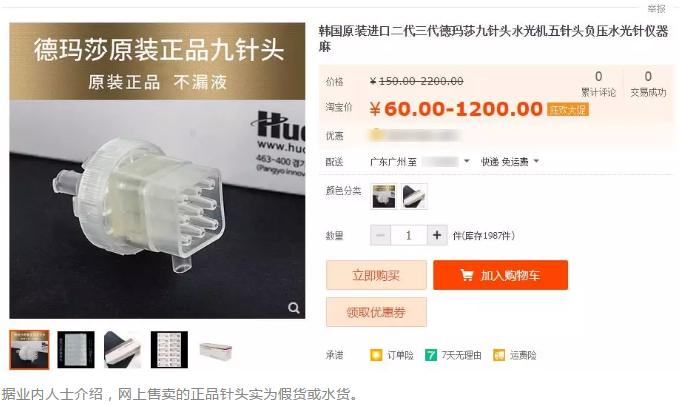The width and height of the screenshot is (680, 404).
Task: Expand the destination city dropdown
Action: 467,161
